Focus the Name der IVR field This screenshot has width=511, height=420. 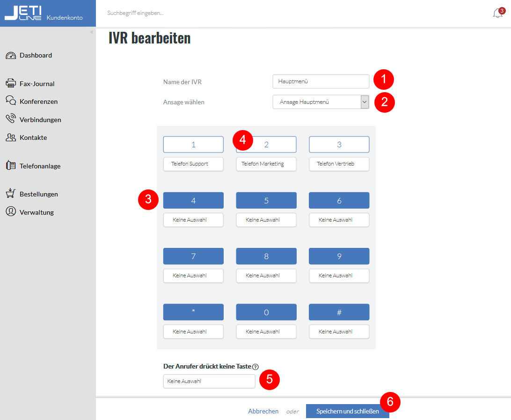(x=321, y=81)
